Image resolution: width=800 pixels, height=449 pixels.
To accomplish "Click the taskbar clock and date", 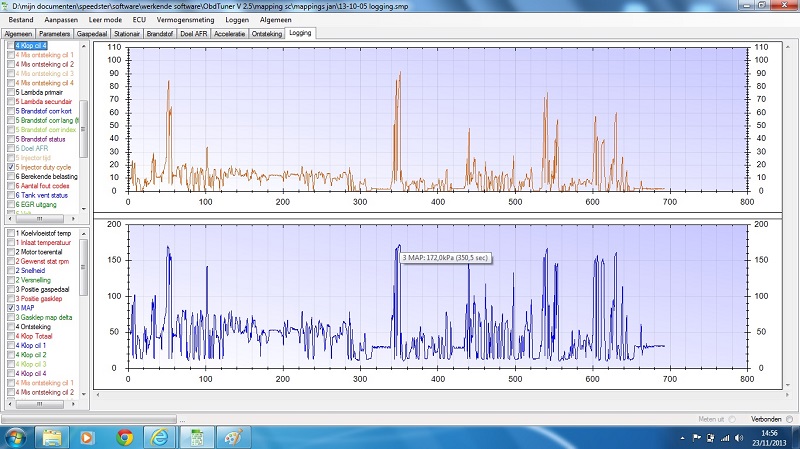I will tap(769, 437).
